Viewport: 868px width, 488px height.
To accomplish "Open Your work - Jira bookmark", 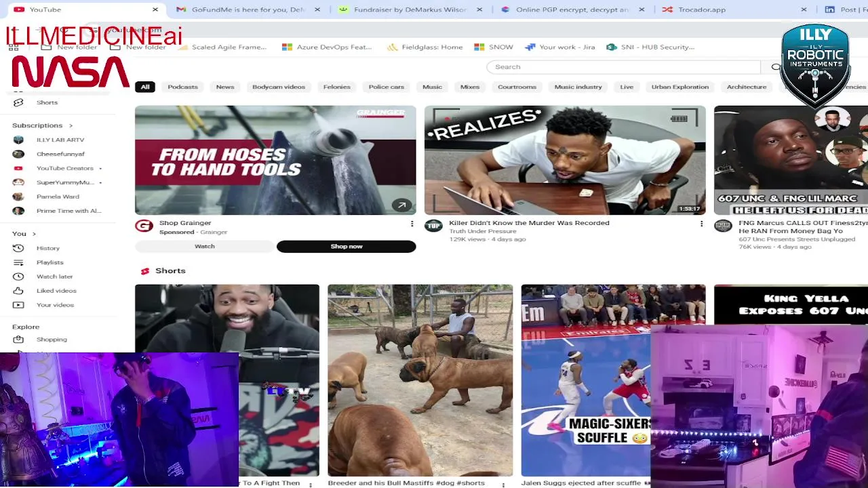I will pos(560,47).
